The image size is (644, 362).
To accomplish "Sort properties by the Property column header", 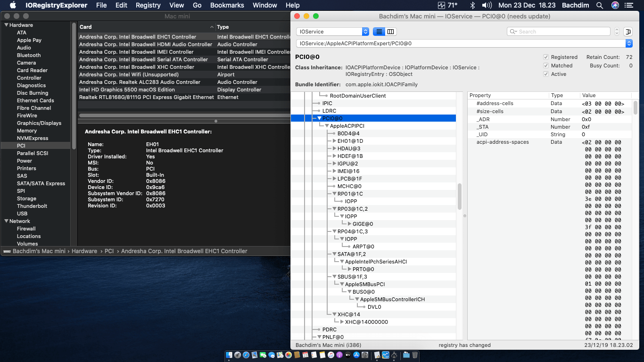I will (x=508, y=95).
